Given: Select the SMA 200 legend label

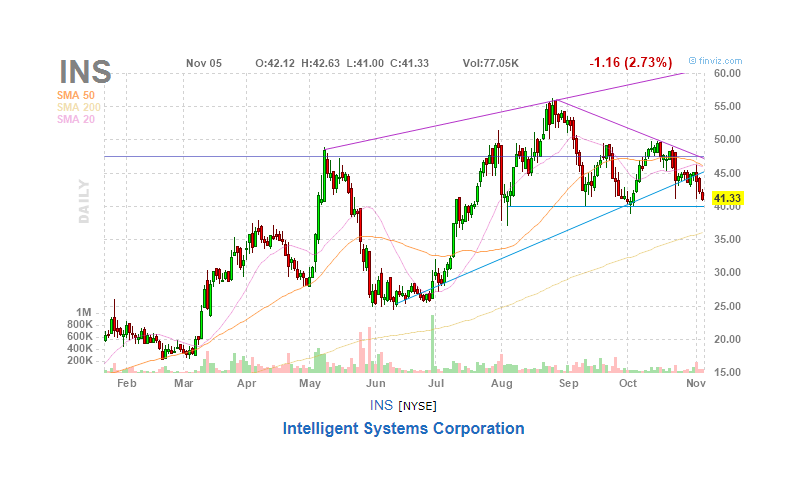Looking at the screenshot, I should click(79, 107).
